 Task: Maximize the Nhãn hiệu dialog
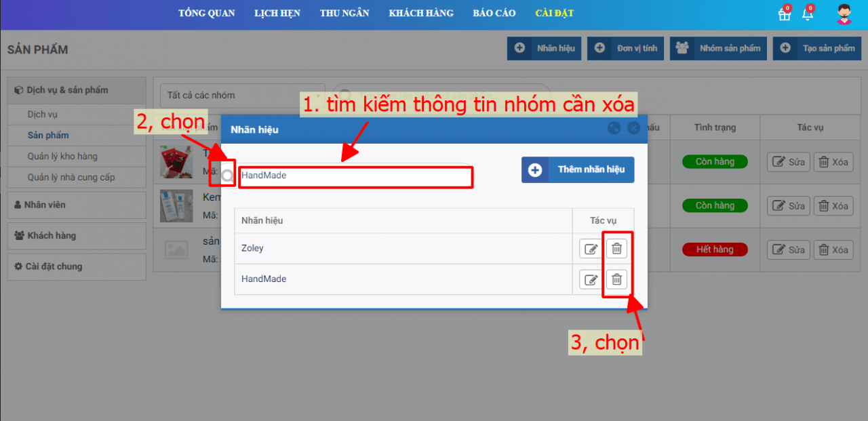pos(614,128)
